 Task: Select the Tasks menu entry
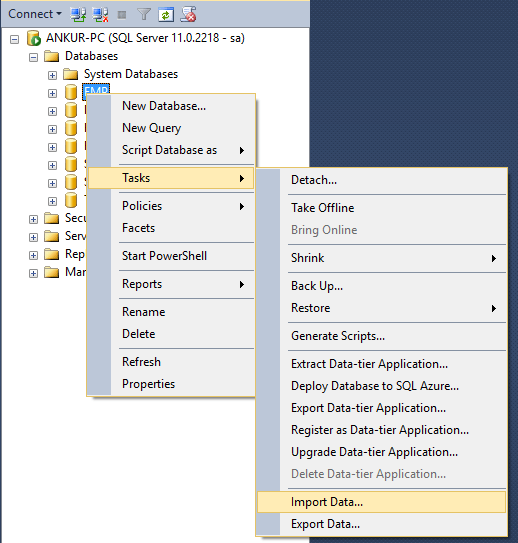pos(171,178)
